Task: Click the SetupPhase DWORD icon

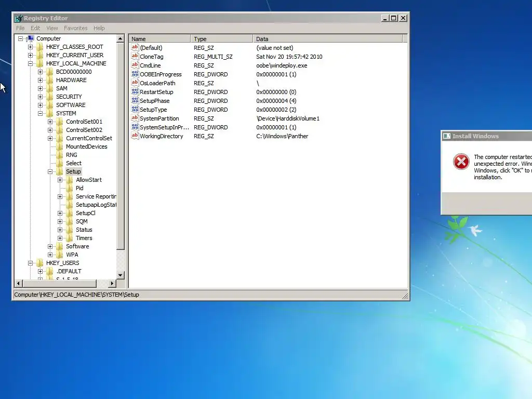Action: coord(135,100)
